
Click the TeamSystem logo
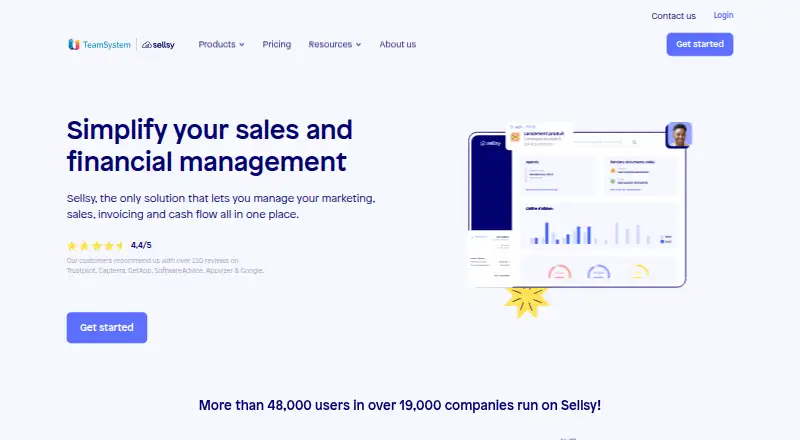coord(99,44)
